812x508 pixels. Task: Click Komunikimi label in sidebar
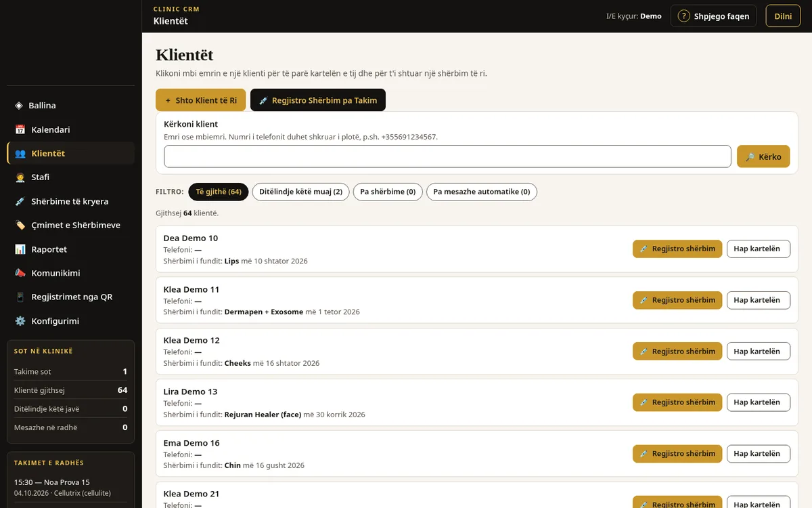(x=55, y=273)
